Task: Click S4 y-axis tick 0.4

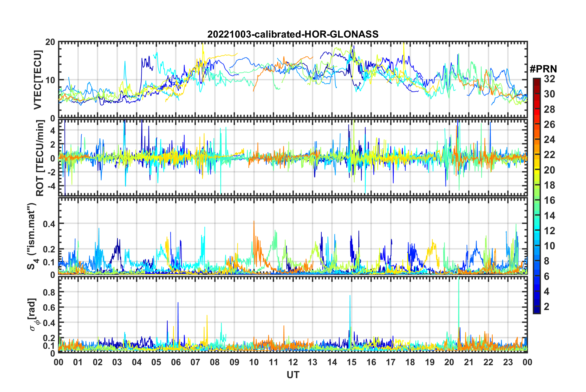Action: (49, 224)
